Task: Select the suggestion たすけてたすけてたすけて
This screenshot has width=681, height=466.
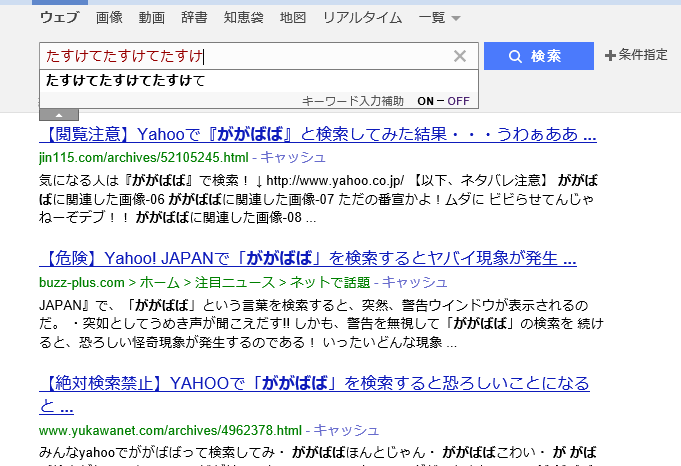Action: coord(126,80)
